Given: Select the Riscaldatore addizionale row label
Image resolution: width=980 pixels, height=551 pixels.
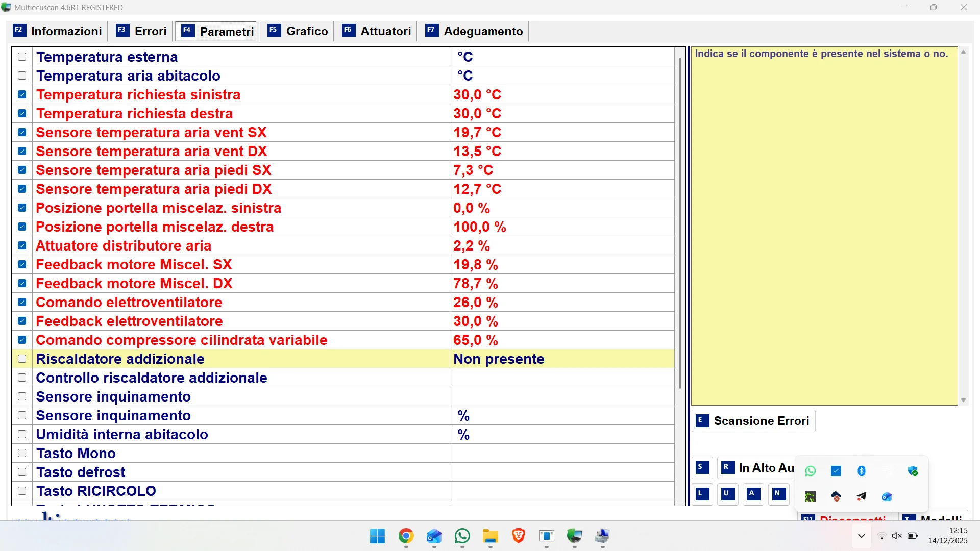Looking at the screenshot, I should 120,359.
